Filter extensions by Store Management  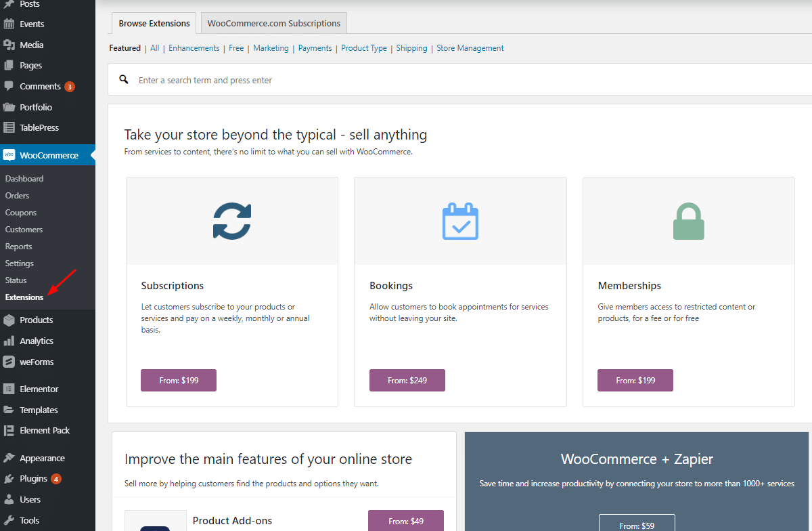pyautogui.click(x=470, y=48)
